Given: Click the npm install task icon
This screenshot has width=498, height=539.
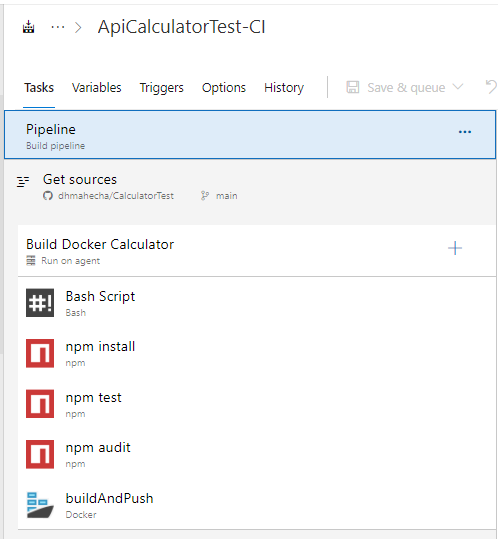Looking at the screenshot, I should (40, 353).
